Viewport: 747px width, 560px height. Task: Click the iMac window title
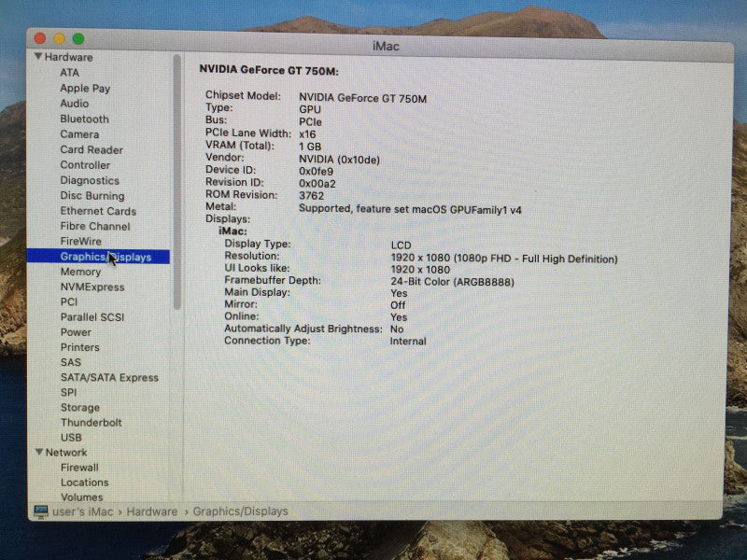386,46
